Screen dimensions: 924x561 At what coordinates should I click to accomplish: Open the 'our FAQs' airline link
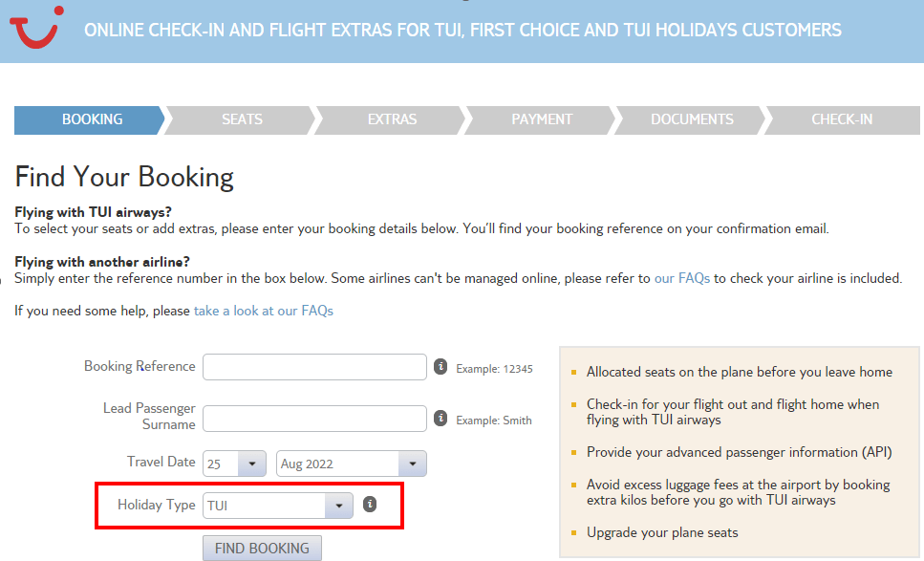pyautogui.click(x=682, y=278)
